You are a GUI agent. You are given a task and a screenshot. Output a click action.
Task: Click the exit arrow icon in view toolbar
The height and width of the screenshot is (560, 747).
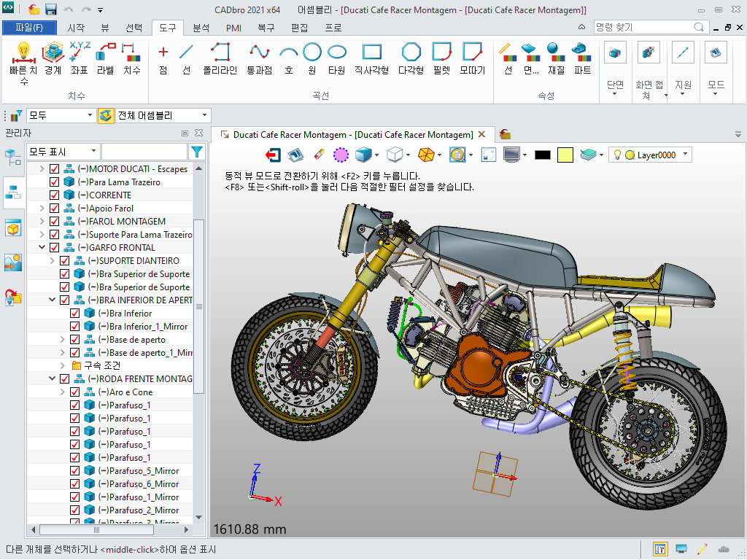point(273,155)
